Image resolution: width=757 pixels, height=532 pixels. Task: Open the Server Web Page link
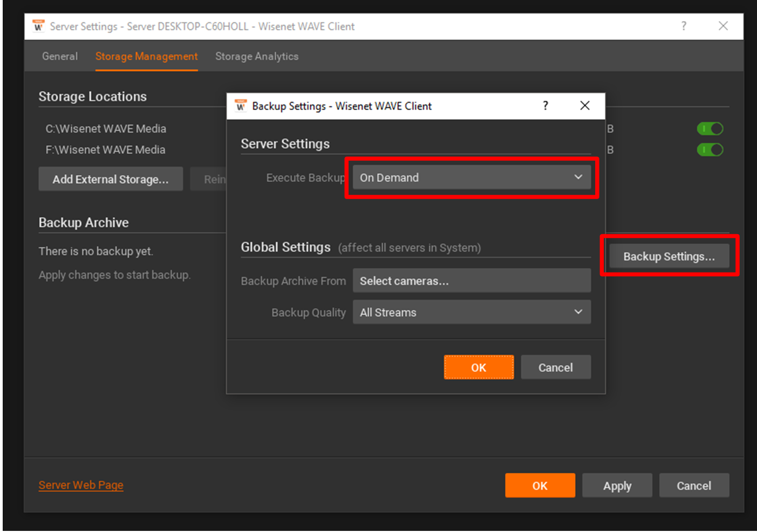[x=81, y=485]
